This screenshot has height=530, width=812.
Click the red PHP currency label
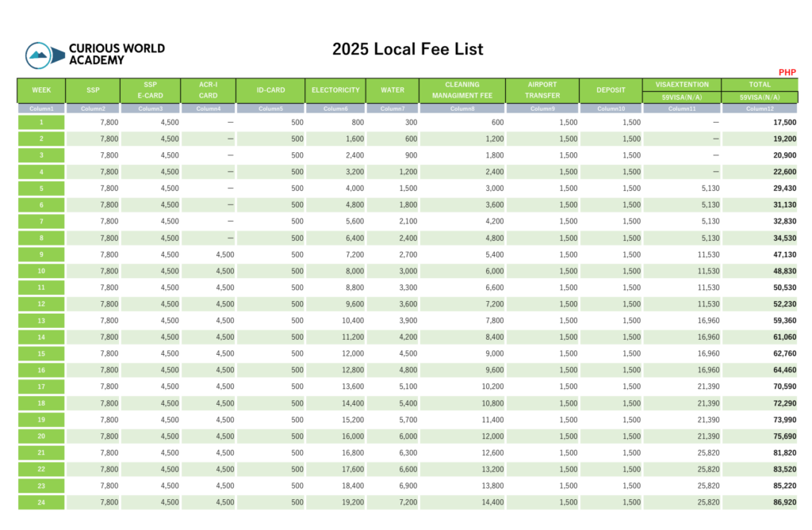coord(787,72)
